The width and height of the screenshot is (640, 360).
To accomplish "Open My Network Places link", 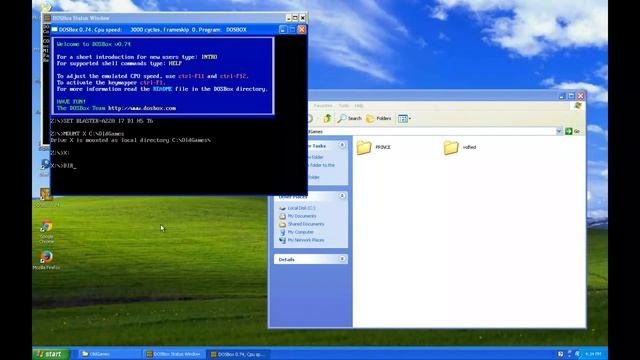I will 302,240.
